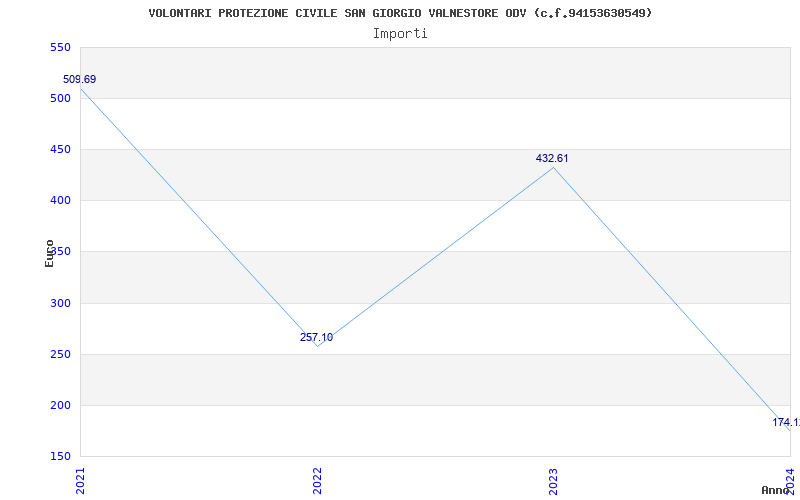This screenshot has width=800, height=500.
Task: Click the 'Anno' x-axis title
Action: pyautogui.click(x=775, y=490)
